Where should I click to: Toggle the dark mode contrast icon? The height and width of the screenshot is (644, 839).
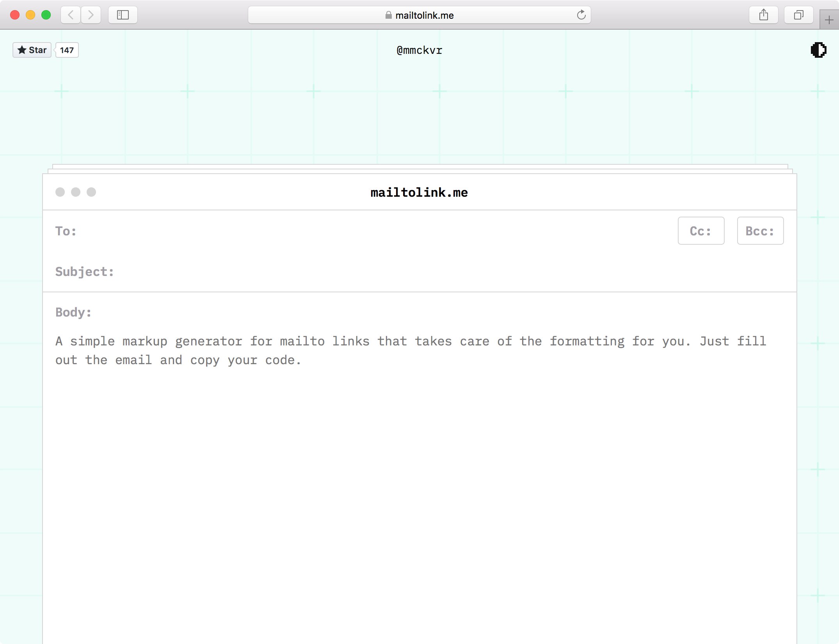818,50
